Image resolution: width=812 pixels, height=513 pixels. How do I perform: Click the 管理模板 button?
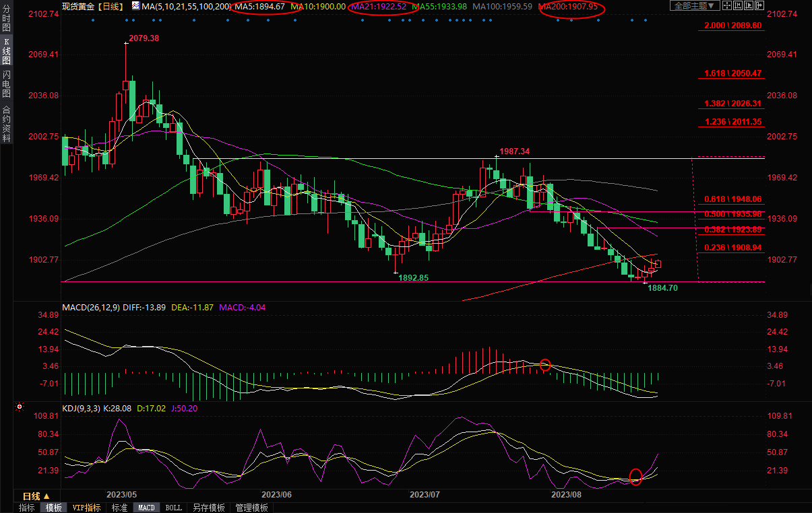(251, 508)
